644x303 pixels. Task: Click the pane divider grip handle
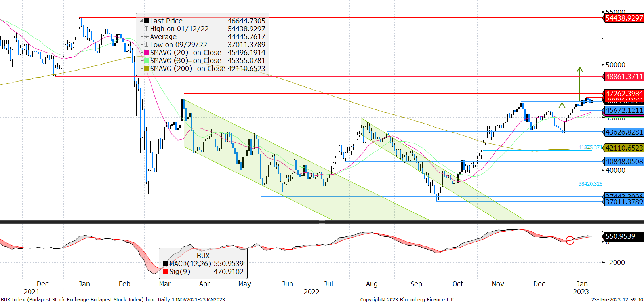[x=322, y=222]
